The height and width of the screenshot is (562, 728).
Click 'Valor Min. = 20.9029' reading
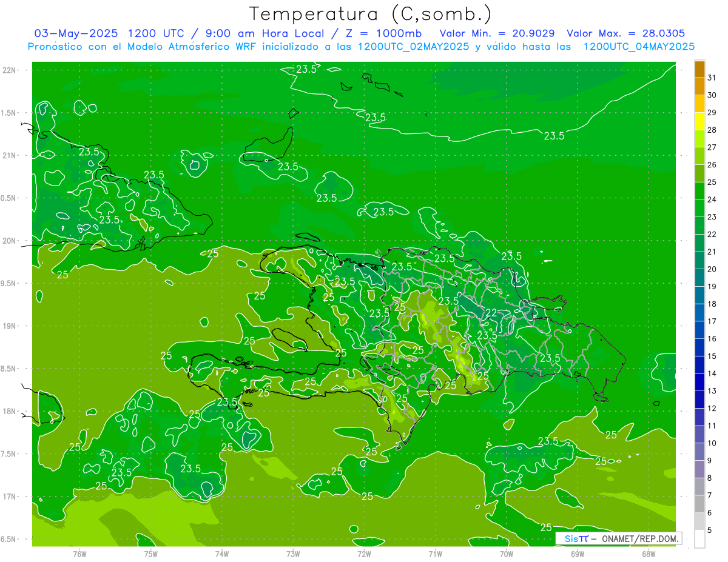[497, 33]
